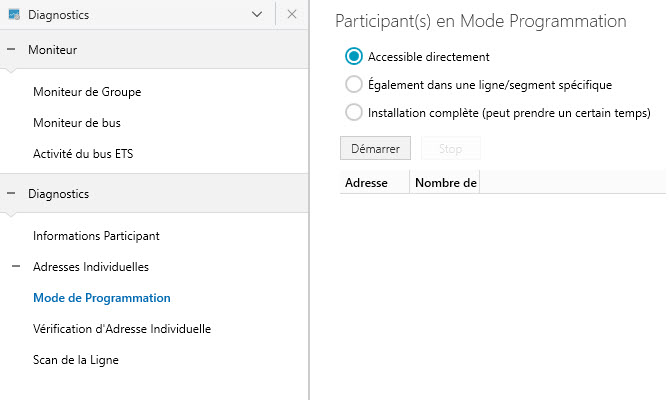Image resolution: width=670 pixels, height=400 pixels.
Task: Select Adresses Individuelles item
Action: (91, 267)
